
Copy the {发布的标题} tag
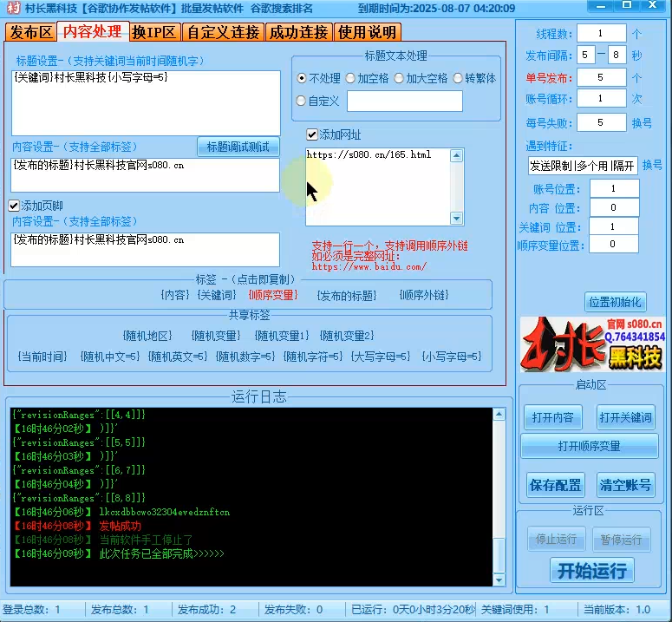pos(347,295)
